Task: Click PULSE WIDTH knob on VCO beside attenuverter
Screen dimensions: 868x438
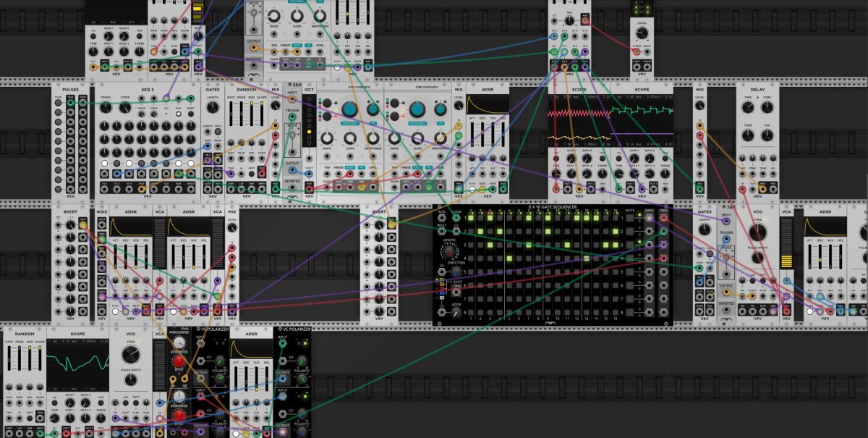Action: tap(130, 379)
